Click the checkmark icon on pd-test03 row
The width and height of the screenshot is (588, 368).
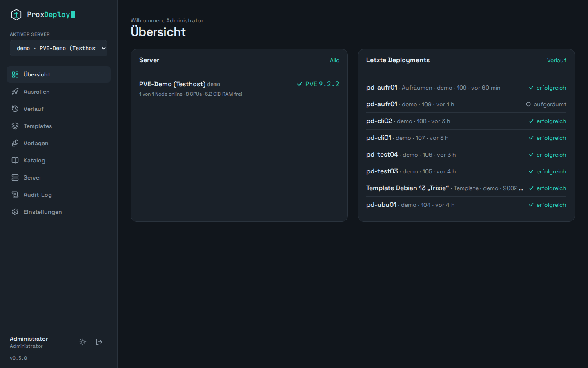pos(531,171)
